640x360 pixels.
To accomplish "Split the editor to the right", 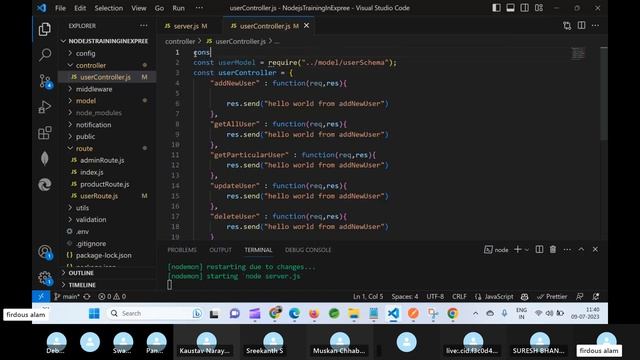I will pos(581,25).
